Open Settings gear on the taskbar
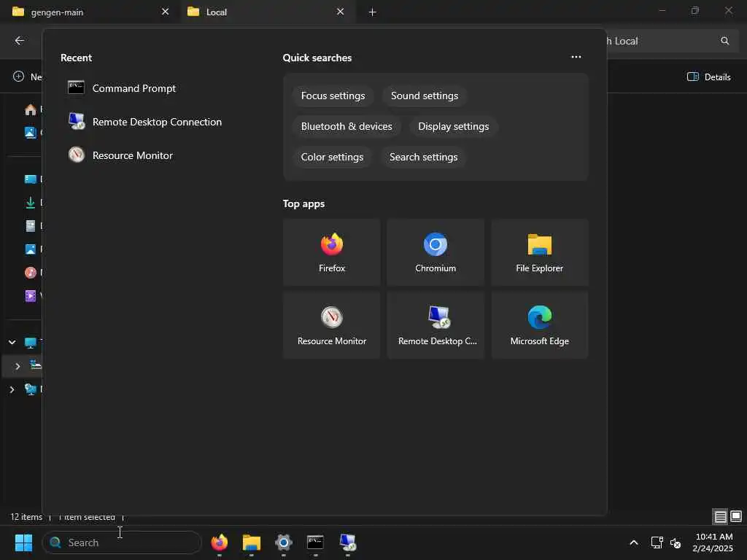Screen dimensions: 747x560 pos(284,542)
